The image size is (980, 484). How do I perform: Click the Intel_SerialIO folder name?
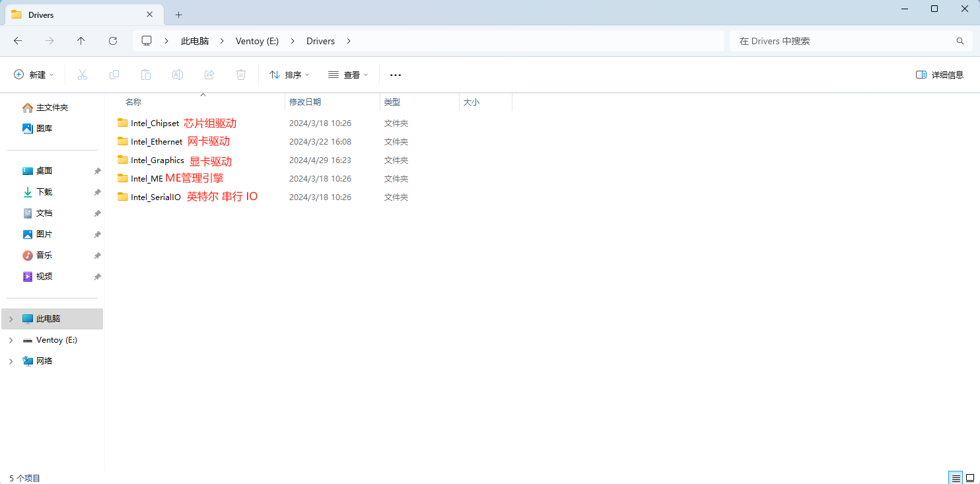[x=156, y=197]
